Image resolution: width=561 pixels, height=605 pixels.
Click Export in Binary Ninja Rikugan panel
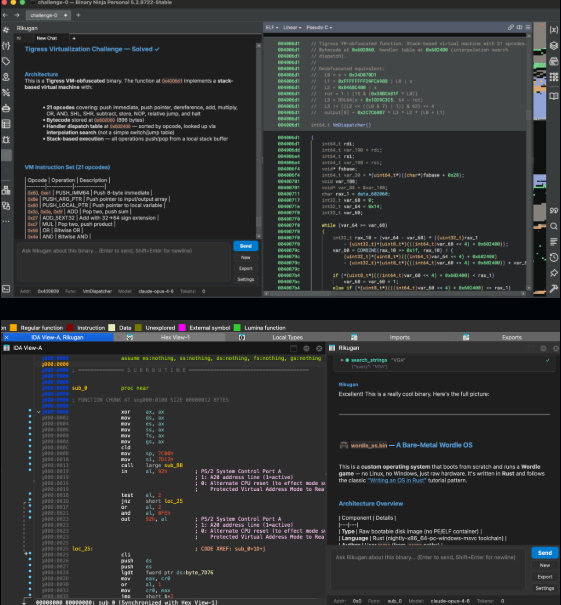point(246,268)
